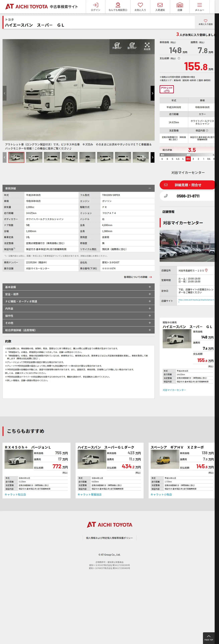Image resolution: width=219 pixels, height=644 pixels.
Task: Open 店舗 store icon in header
Action: click(x=180, y=7)
